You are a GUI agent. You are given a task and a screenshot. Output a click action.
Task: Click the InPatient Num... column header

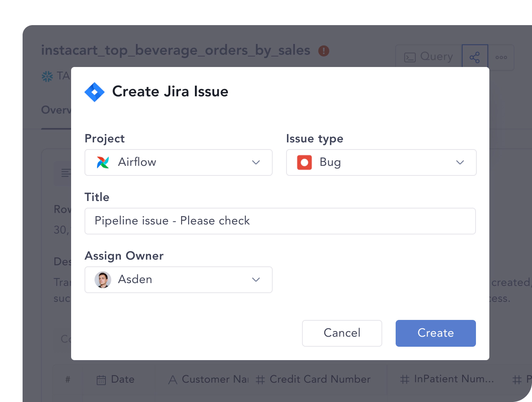pyautogui.click(x=447, y=379)
